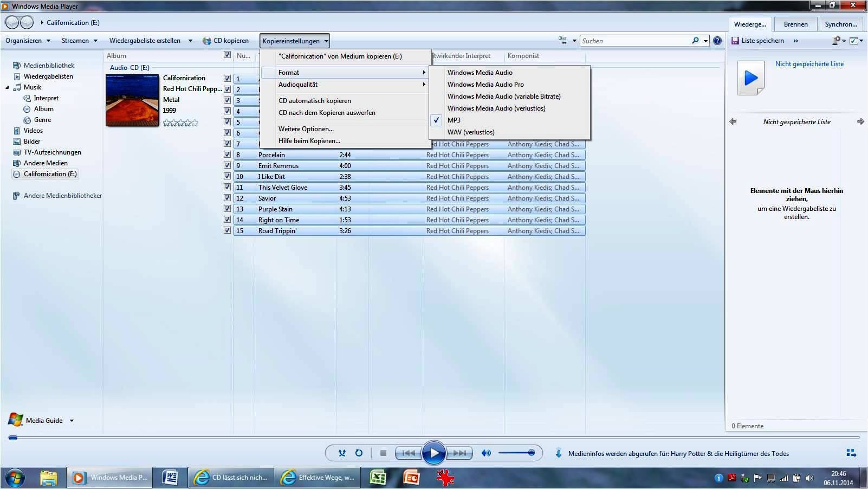Screen dimensions: 868x489
Task: Adjust the volume slider
Action: [516, 453]
